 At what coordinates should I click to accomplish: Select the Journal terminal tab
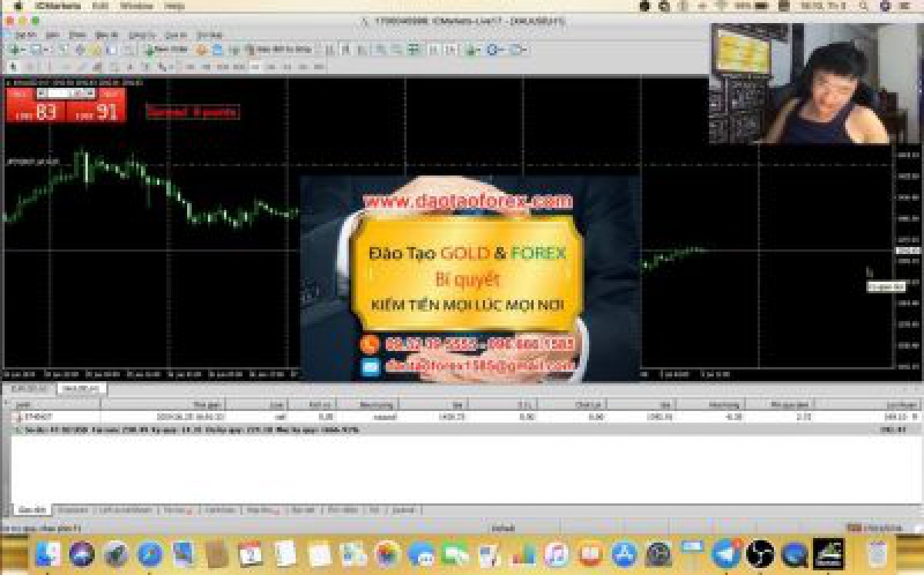tap(403, 510)
